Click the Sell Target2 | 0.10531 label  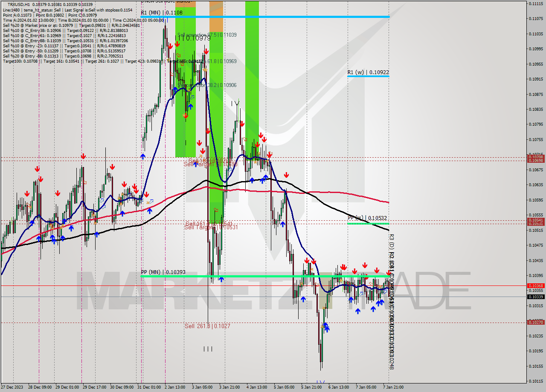211,228
